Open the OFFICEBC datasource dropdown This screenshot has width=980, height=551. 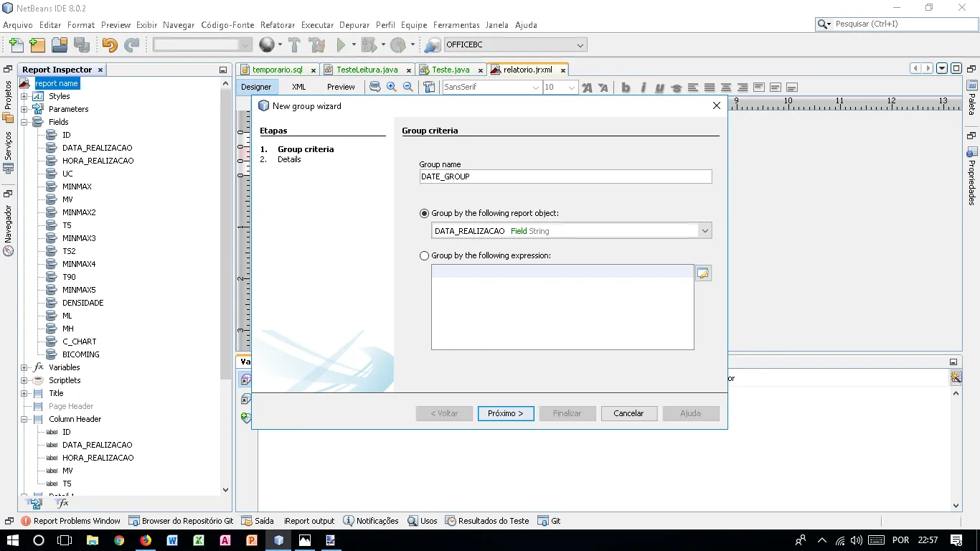coord(580,45)
